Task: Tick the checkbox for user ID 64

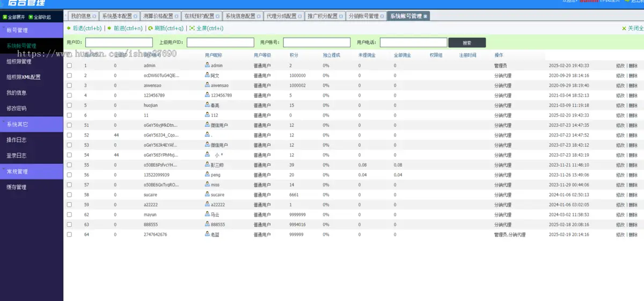Action: (x=69, y=234)
